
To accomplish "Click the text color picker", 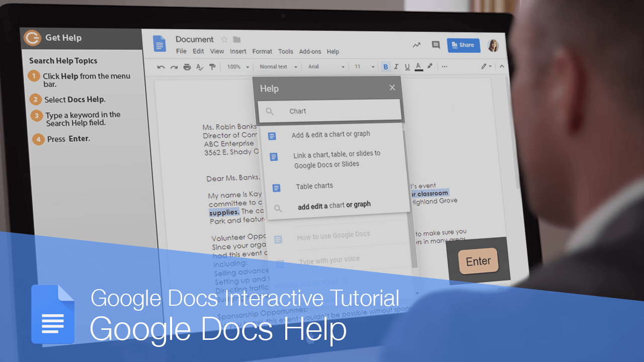I will tap(419, 66).
